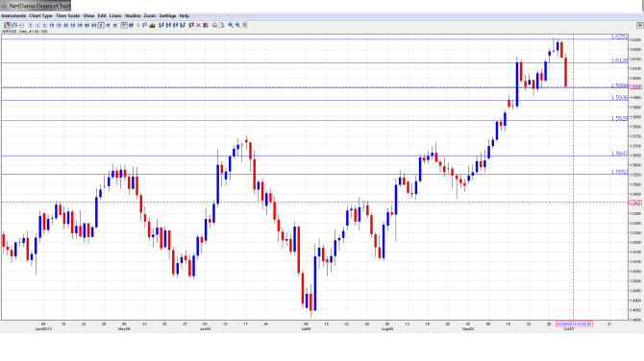This screenshot has width=644, height=361.
Task: Click the grid crosshair toolbar icon
Action: 124,25
